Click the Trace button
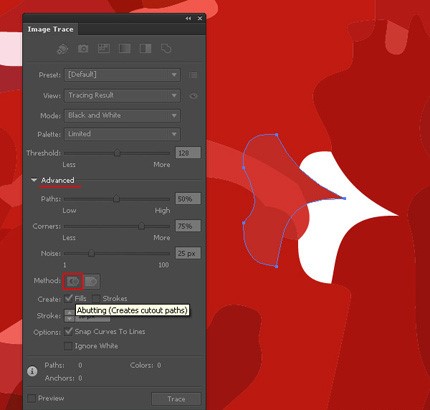This screenshot has width=430, height=410. tap(176, 399)
